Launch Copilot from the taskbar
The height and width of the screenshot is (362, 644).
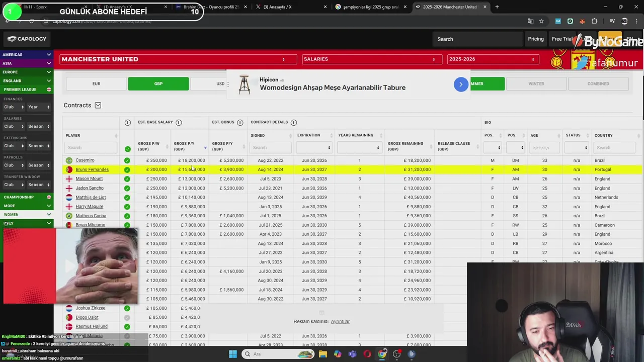click(338, 354)
